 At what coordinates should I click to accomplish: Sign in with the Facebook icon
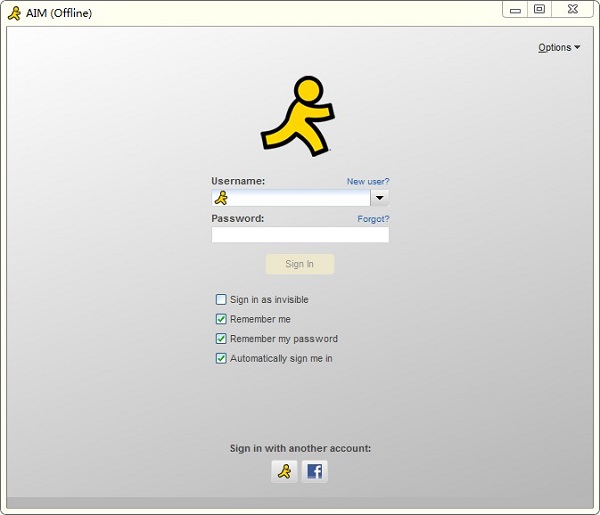(x=315, y=471)
